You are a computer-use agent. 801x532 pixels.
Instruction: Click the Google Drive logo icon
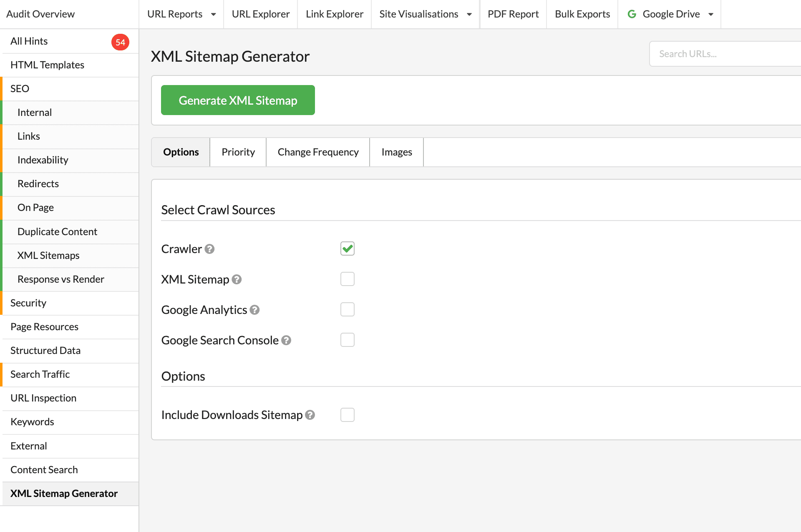pyautogui.click(x=632, y=14)
